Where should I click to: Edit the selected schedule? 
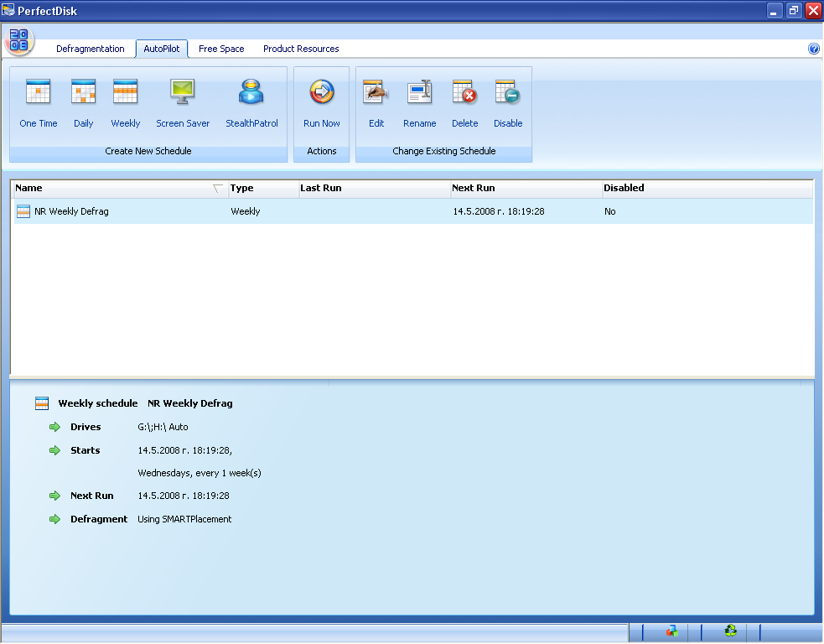[x=376, y=103]
